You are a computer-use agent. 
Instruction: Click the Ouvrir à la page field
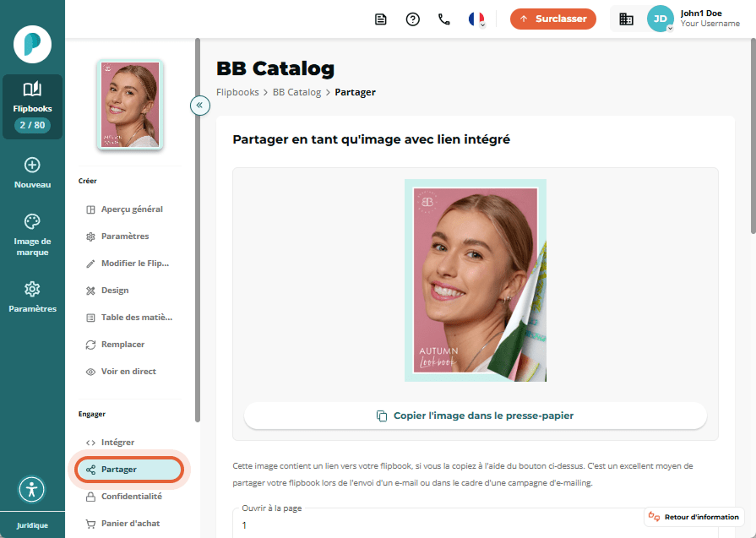click(x=476, y=523)
